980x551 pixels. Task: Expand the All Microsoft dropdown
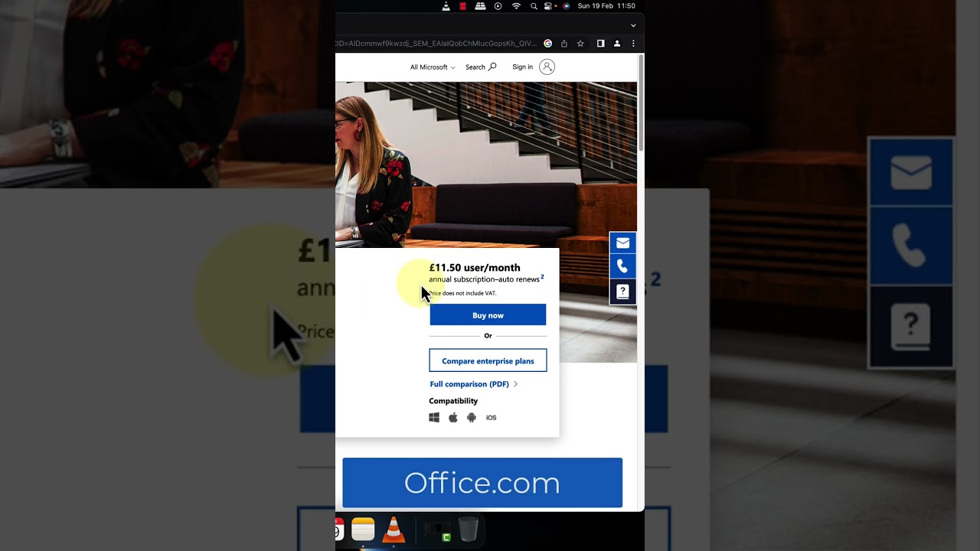433,67
